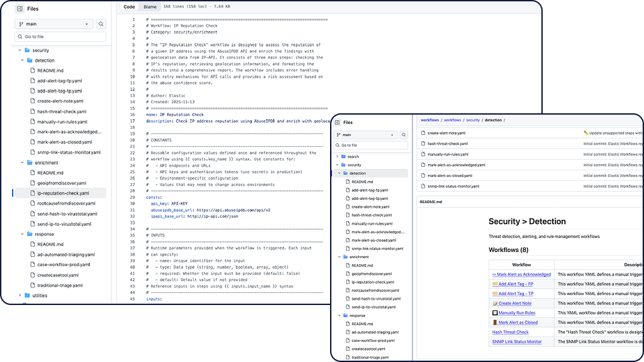Open ip-reputation-check.yaml in the right window's tree
This screenshot has height=362, width=644.
point(372,282)
